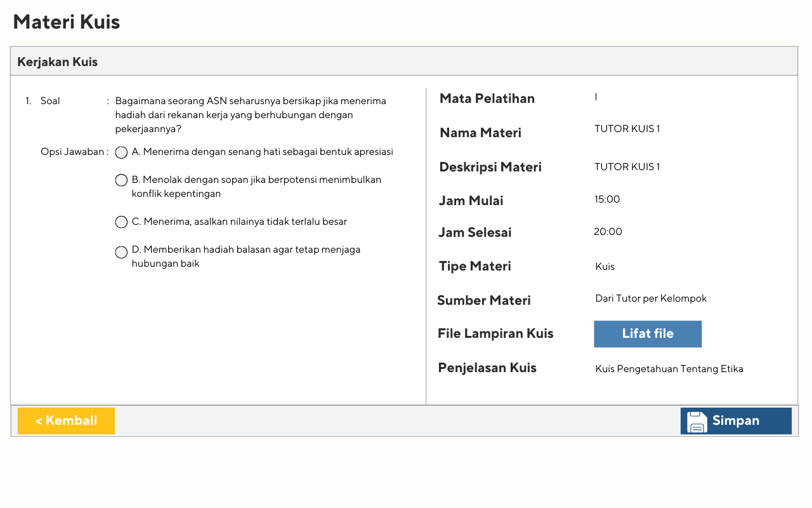Choose radio button for option B Menolak
Viewport: 812px width, 508px height.
pyautogui.click(x=121, y=180)
